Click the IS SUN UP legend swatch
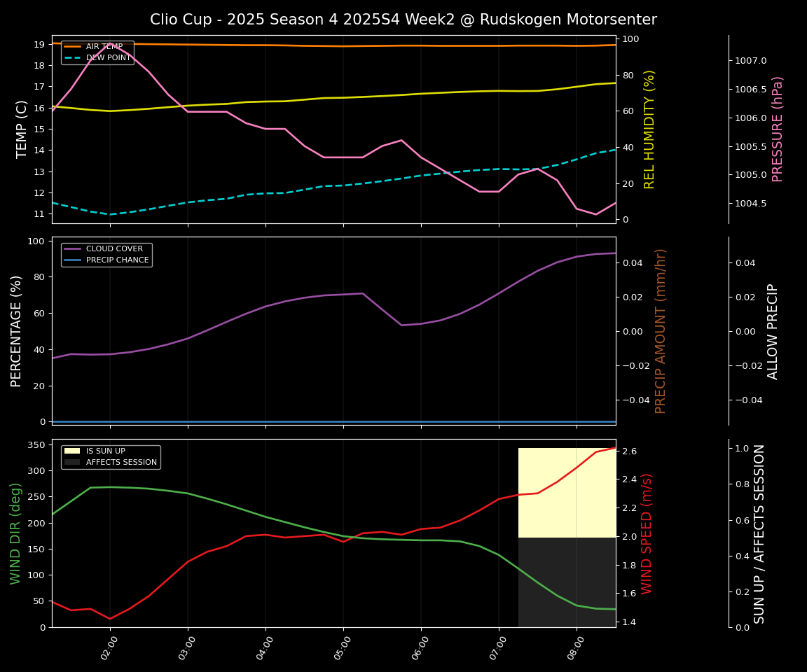The image size is (807, 672). (72, 451)
